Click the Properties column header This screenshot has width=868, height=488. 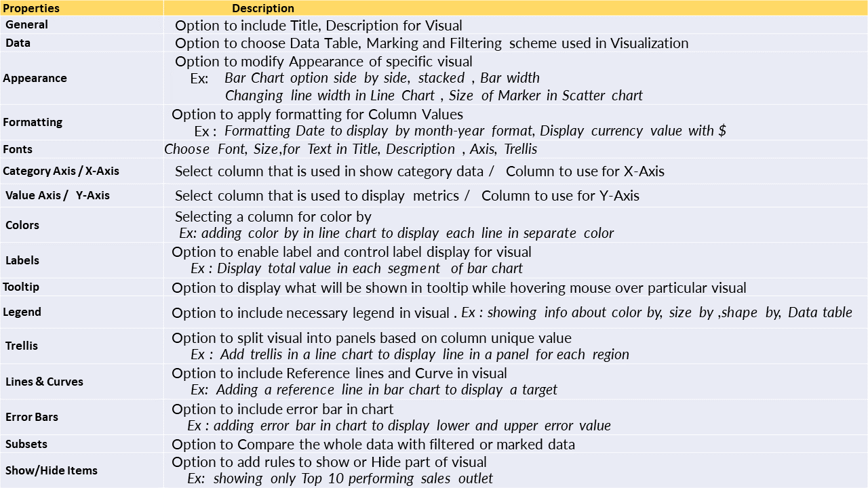[31, 8]
